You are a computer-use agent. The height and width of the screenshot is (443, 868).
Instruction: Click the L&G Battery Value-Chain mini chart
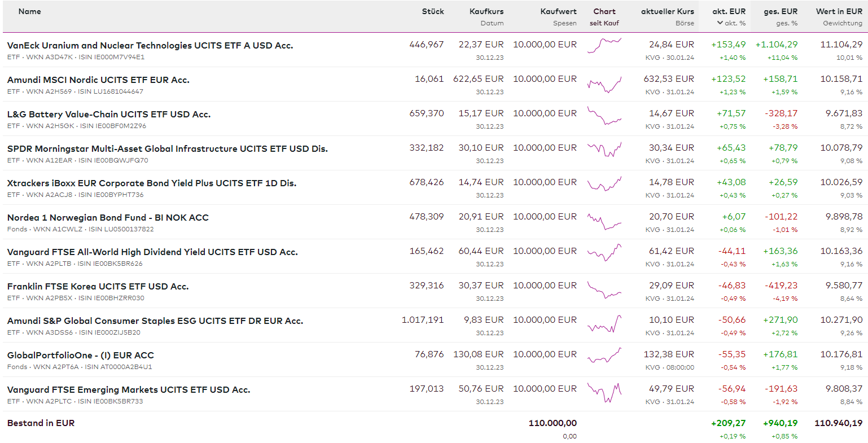(x=604, y=116)
